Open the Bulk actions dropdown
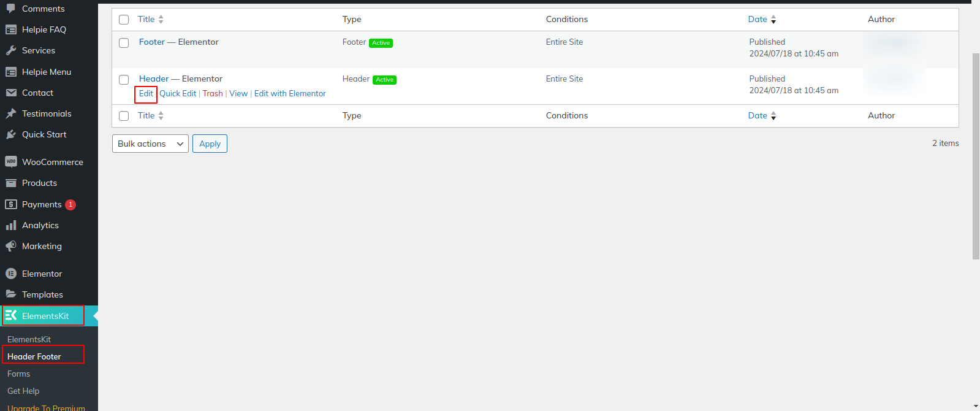 [150, 144]
